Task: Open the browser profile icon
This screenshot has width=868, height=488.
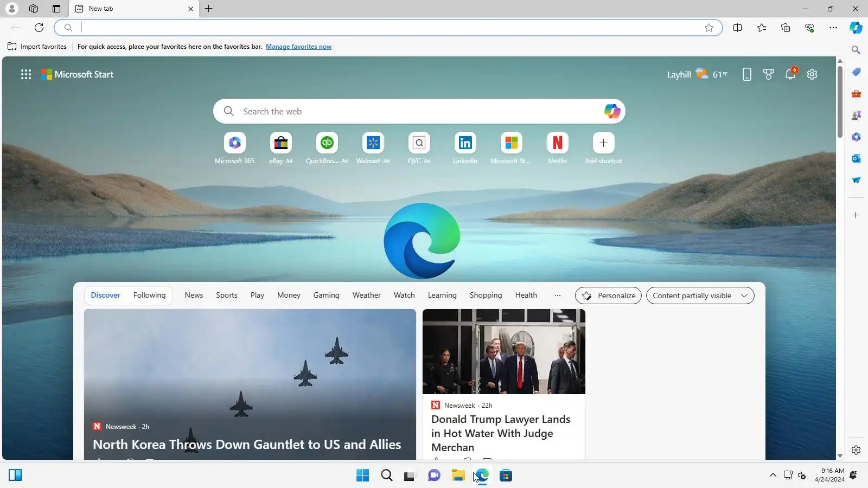Action: pos(11,9)
